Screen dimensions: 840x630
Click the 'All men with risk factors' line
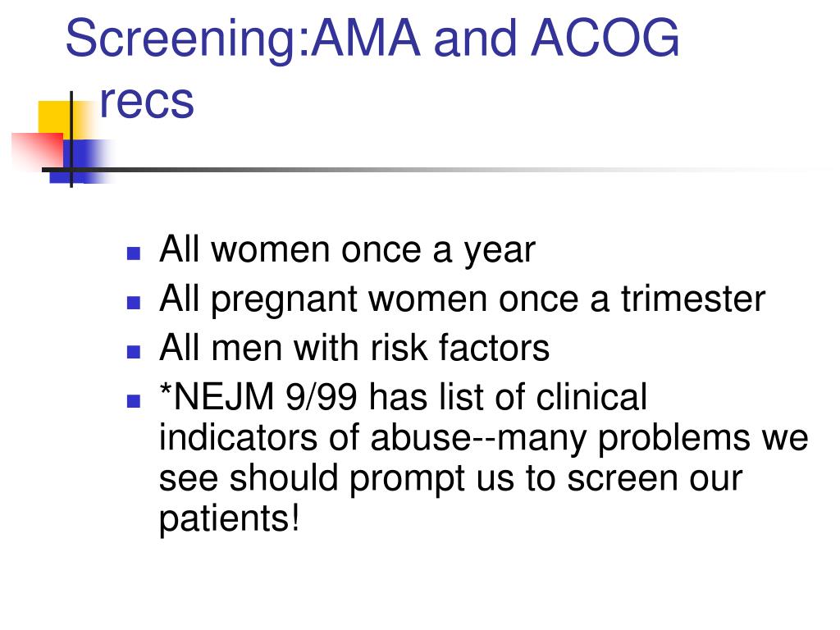point(354,348)
